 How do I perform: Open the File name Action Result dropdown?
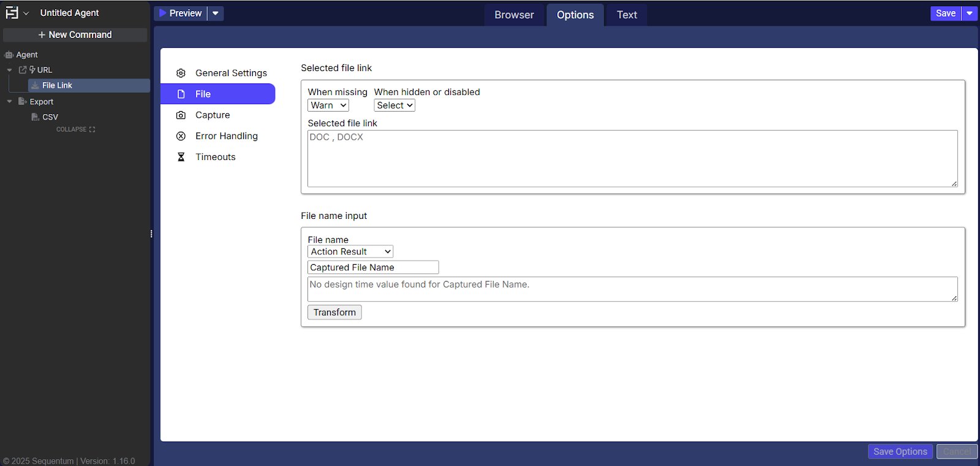click(x=350, y=251)
